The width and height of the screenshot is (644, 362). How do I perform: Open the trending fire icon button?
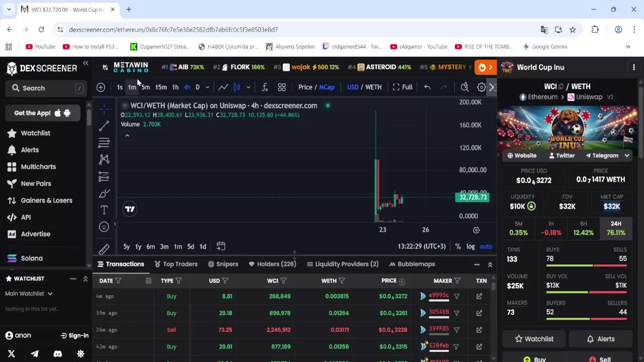tap(486, 67)
